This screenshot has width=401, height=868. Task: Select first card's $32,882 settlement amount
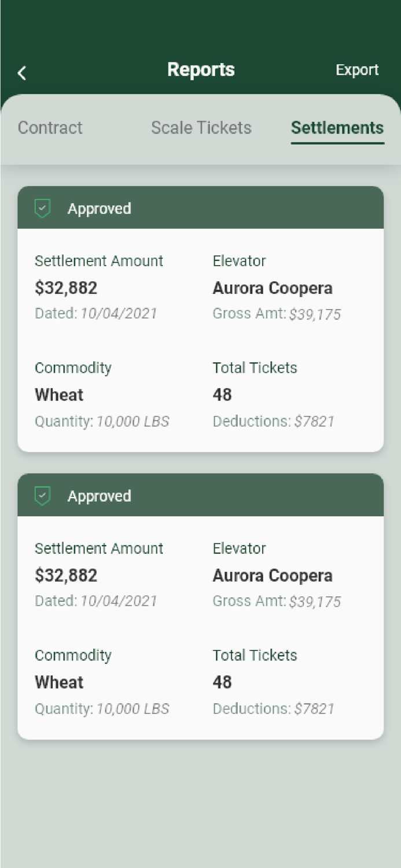click(66, 288)
